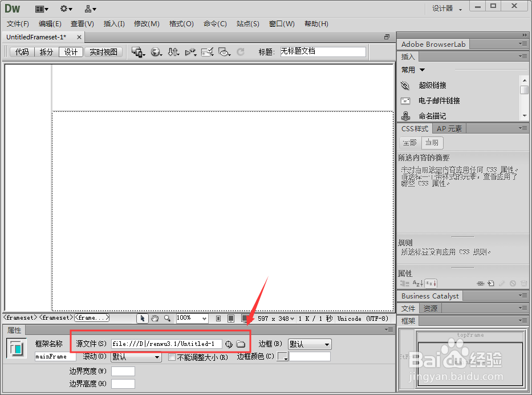Click the preview in browser globe icon

click(156, 52)
